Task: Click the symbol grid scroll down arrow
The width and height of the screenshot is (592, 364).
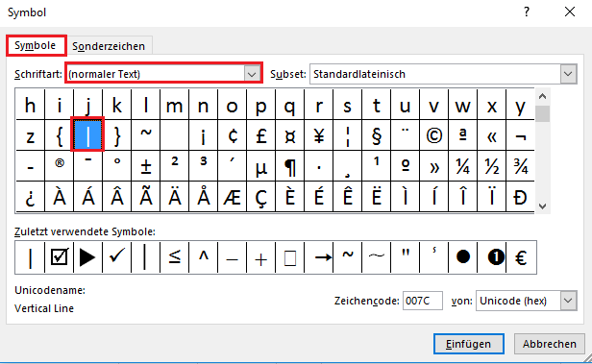Action: pos(543,206)
